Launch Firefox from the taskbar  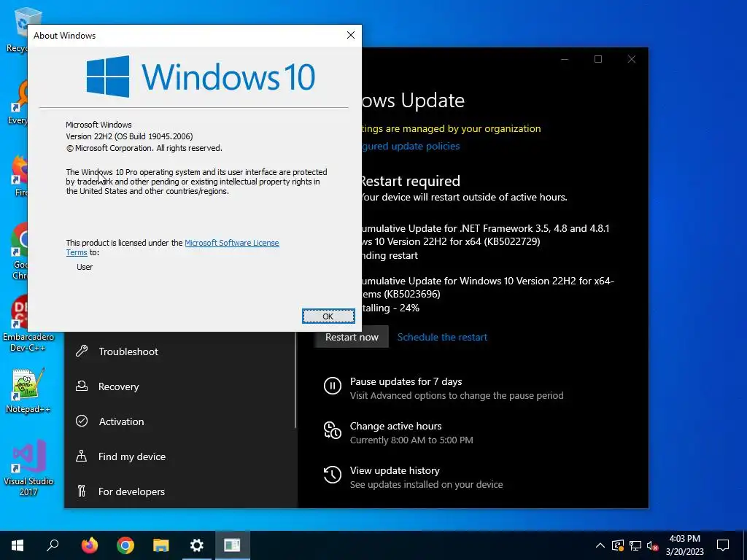coord(89,545)
